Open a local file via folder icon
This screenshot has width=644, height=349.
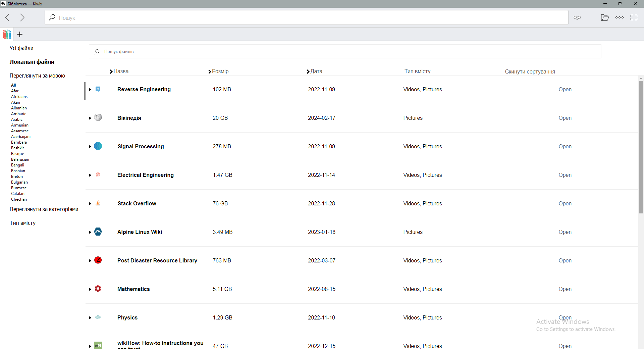605,17
